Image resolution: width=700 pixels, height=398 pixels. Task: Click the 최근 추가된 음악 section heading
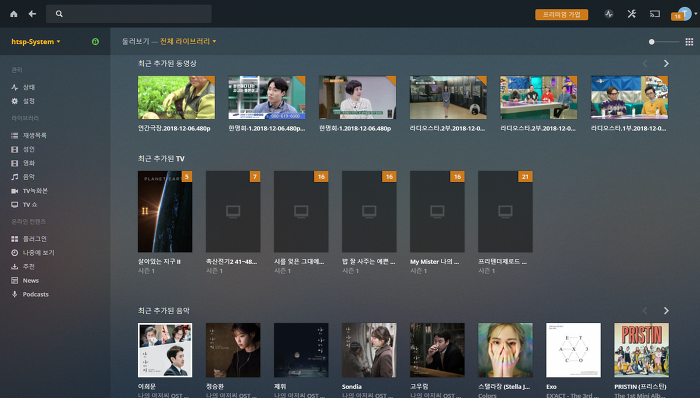click(164, 310)
